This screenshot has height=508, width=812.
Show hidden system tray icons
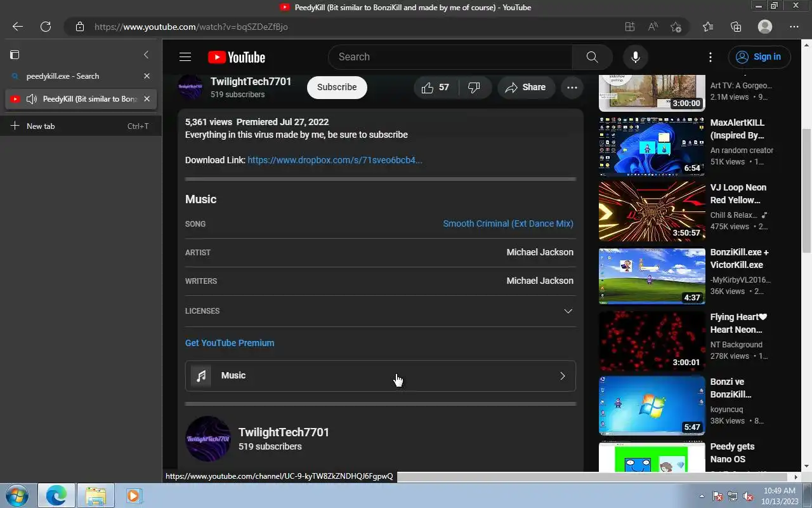point(702,496)
